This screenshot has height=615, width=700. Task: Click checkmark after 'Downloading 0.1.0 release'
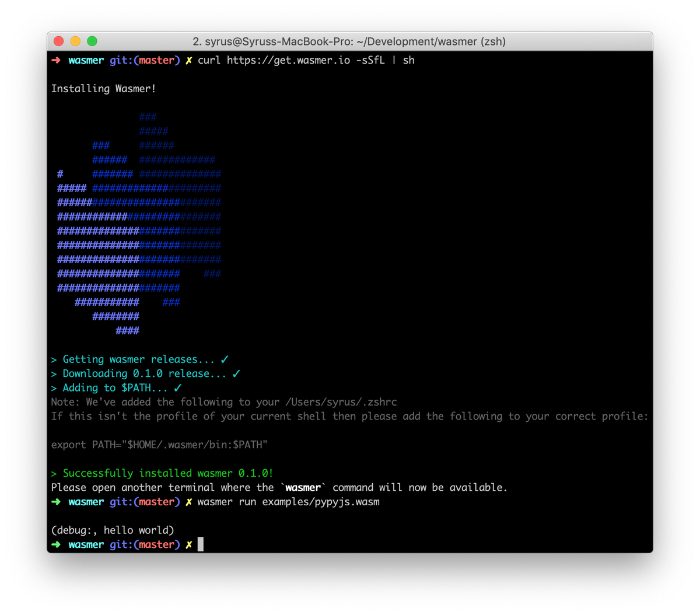pyautogui.click(x=236, y=373)
